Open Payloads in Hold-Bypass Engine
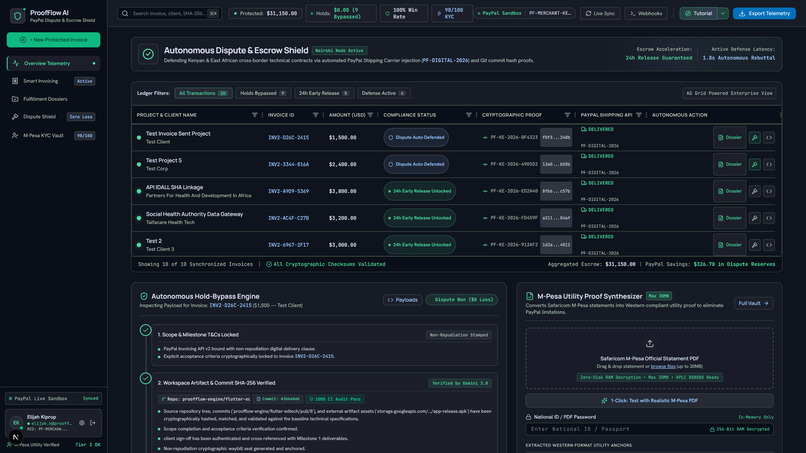Image resolution: width=806 pixels, height=453 pixels. (x=402, y=300)
